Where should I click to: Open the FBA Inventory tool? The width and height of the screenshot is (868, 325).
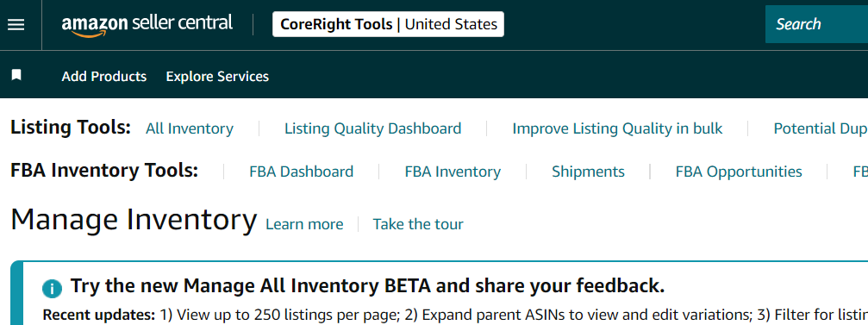coord(453,172)
